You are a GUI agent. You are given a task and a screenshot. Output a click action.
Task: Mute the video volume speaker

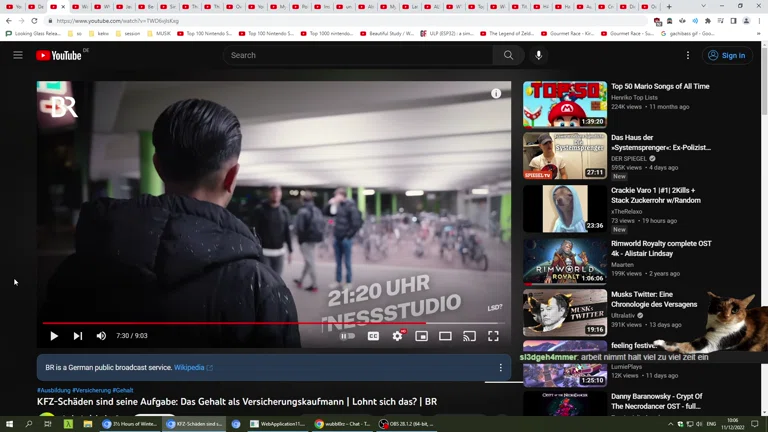tap(101, 336)
